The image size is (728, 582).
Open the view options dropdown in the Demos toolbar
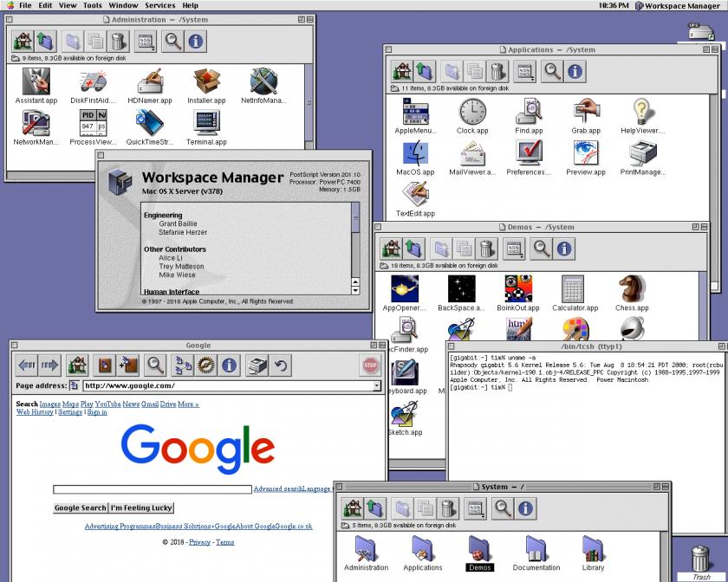tap(514, 249)
